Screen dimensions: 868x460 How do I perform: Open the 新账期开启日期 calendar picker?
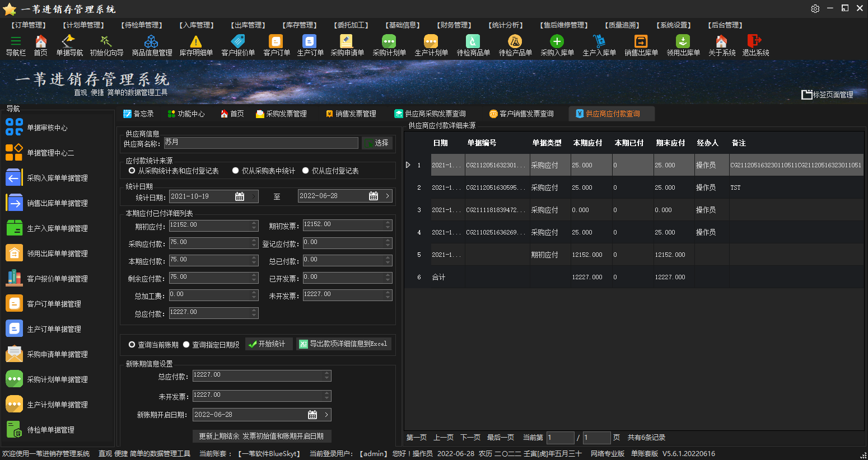[x=312, y=415]
